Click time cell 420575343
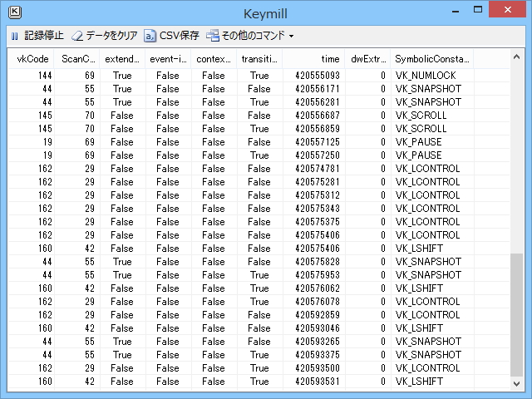This screenshot has height=399, width=532. pos(318,209)
